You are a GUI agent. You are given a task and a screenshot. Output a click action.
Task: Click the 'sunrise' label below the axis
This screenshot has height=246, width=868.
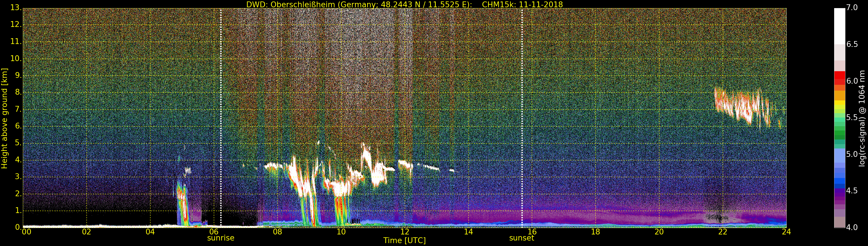tap(221, 238)
